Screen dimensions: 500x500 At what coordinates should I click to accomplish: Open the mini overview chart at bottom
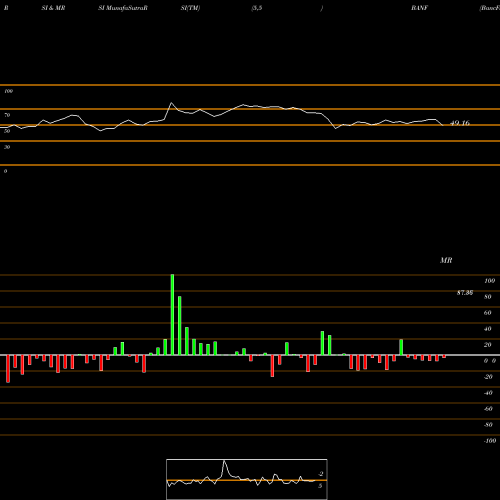pos(247,479)
